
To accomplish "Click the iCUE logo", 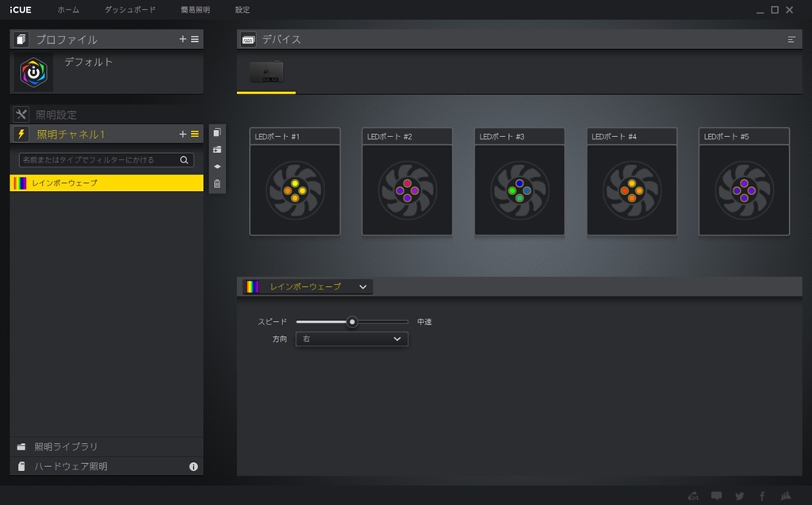I will [x=20, y=10].
